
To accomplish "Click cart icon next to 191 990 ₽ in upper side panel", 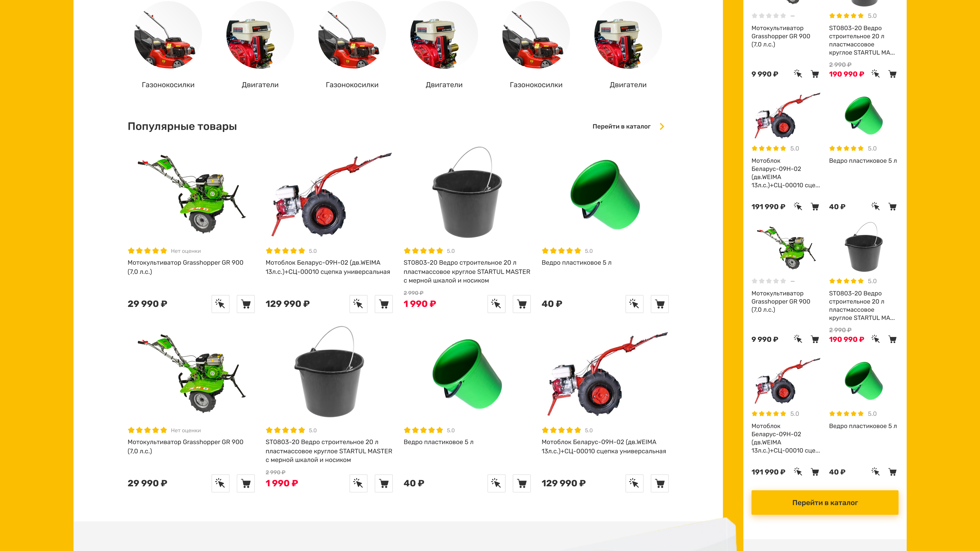I will coord(815,206).
